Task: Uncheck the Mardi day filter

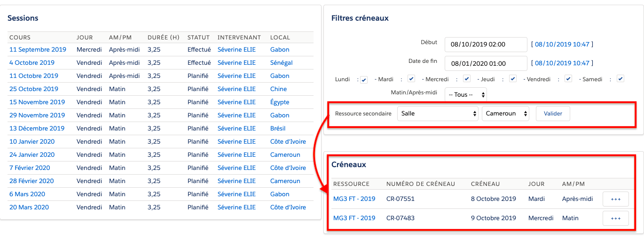Action: point(411,79)
